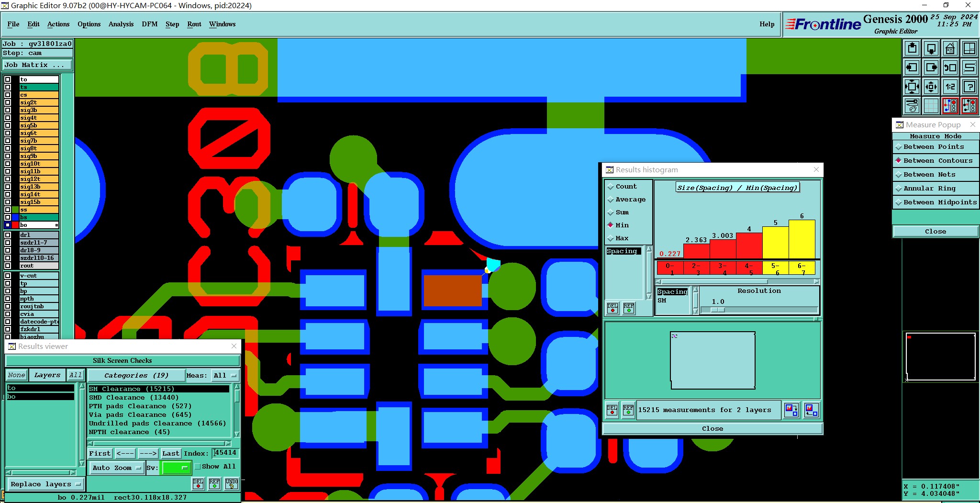This screenshot has height=503, width=980.
Task: Click REF icon under the Spacing list
Action: [629, 308]
